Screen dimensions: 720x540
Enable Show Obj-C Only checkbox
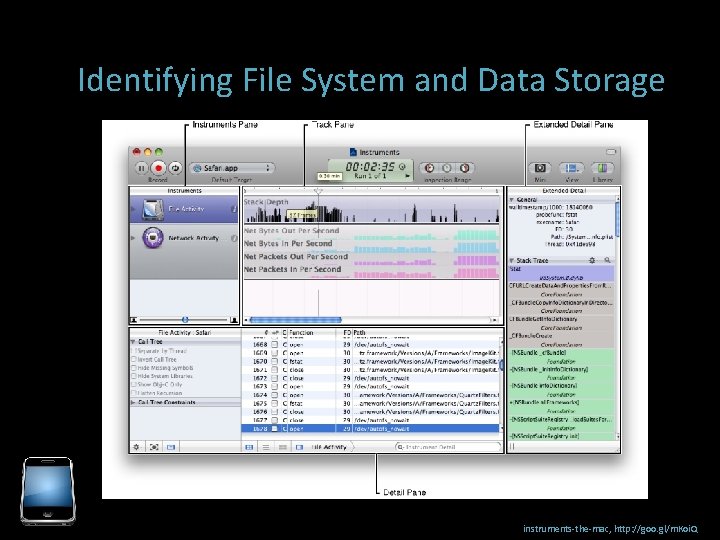[x=134, y=384]
